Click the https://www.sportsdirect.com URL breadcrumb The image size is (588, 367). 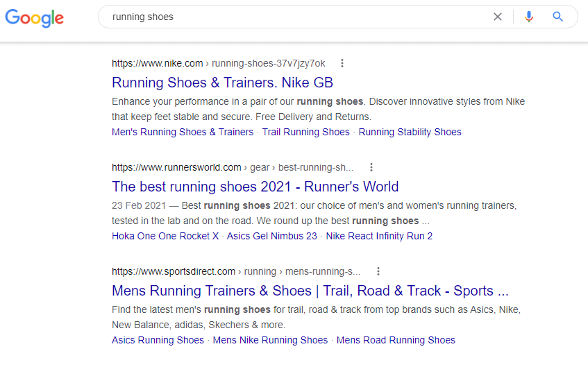(174, 271)
